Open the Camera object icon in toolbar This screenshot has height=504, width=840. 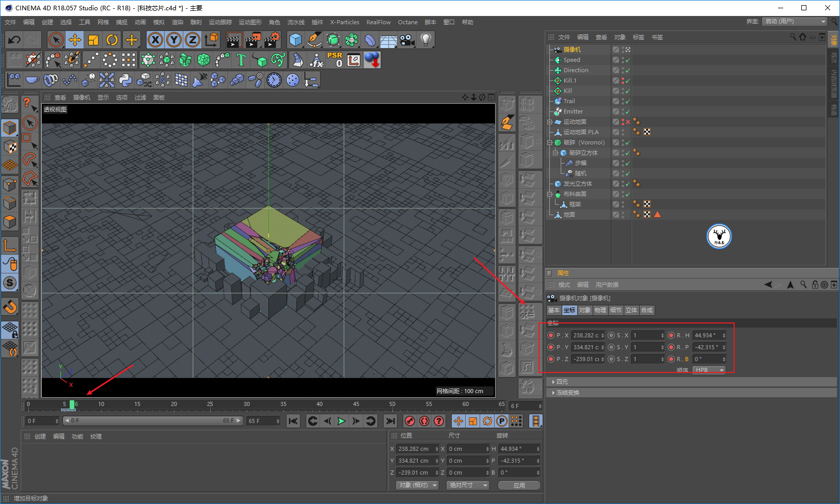tap(407, 40)
